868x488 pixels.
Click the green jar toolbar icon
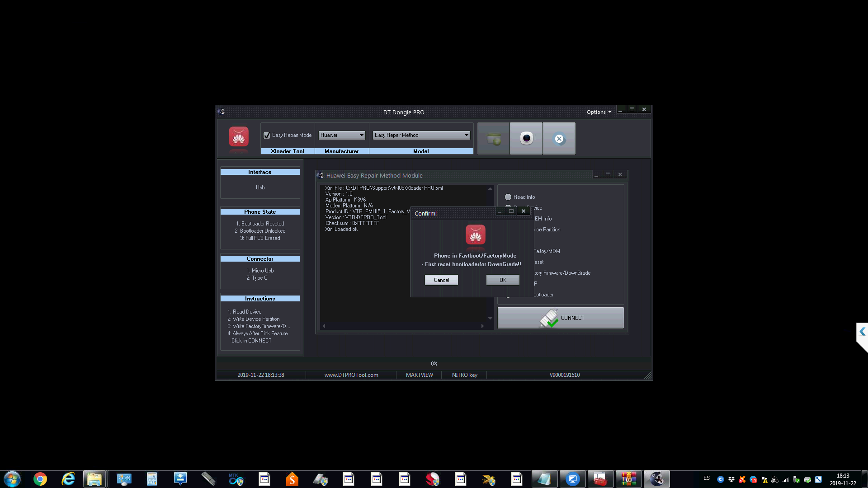(494, 139)
